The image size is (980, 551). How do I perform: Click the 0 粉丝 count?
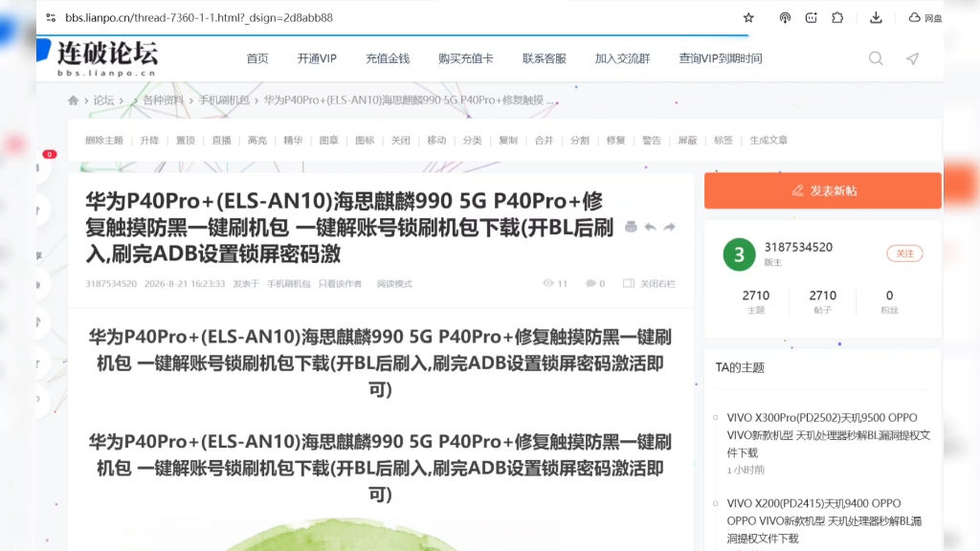pyautogui.click(x=889, y=301)
